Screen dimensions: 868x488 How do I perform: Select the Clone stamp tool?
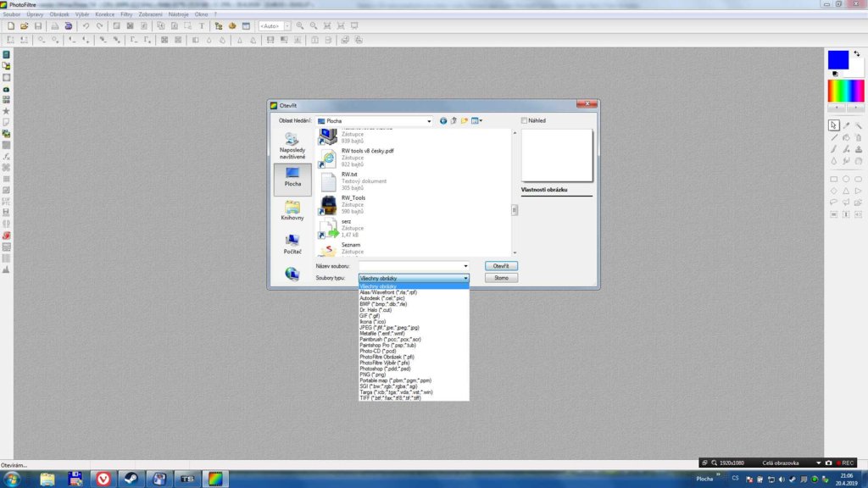tap(859, 149)
